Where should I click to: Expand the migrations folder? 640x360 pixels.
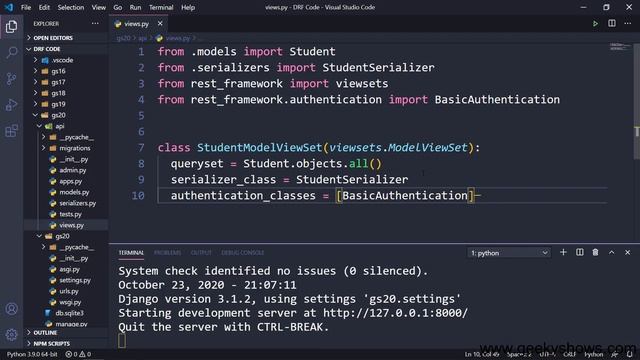tap(65, 148)
